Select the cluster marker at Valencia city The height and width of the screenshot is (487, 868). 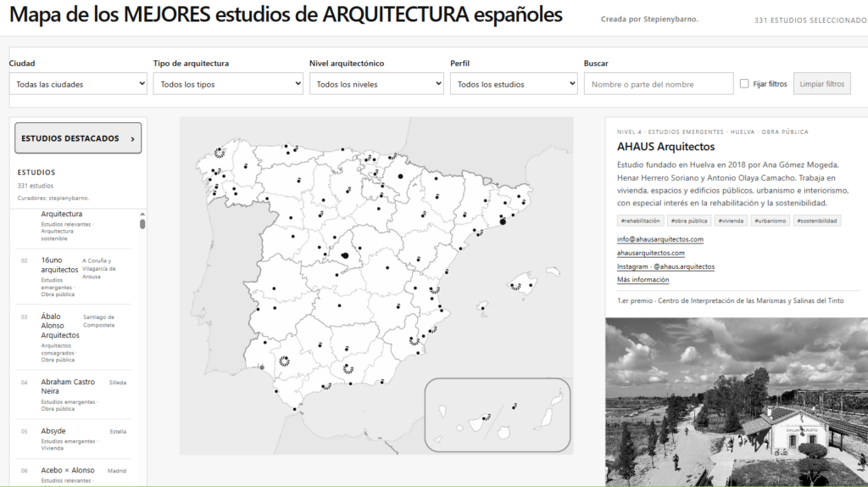[x=435, y=290]
